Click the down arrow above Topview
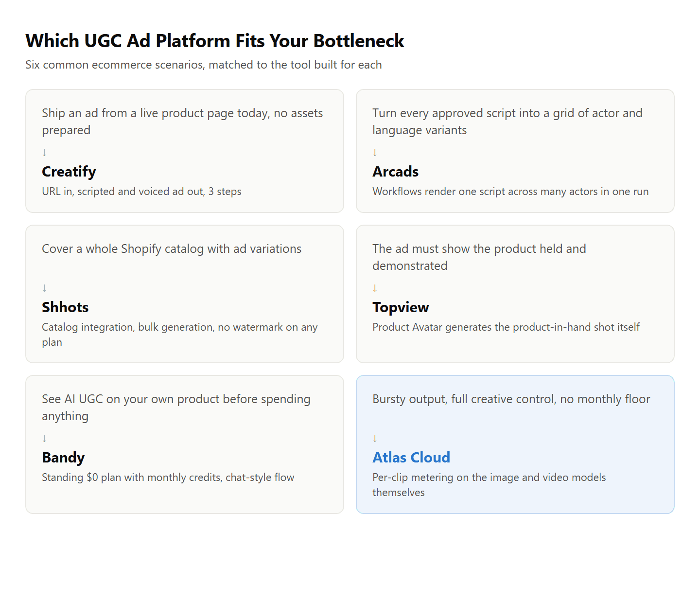Viewport: 700px width, 603px height. tap(375, 288)
